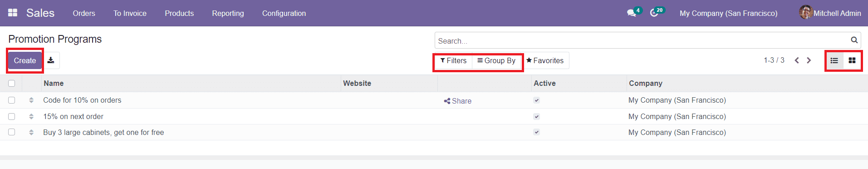868x169 pixels.
Task: Switch to list view
Action: click(834, 60)
